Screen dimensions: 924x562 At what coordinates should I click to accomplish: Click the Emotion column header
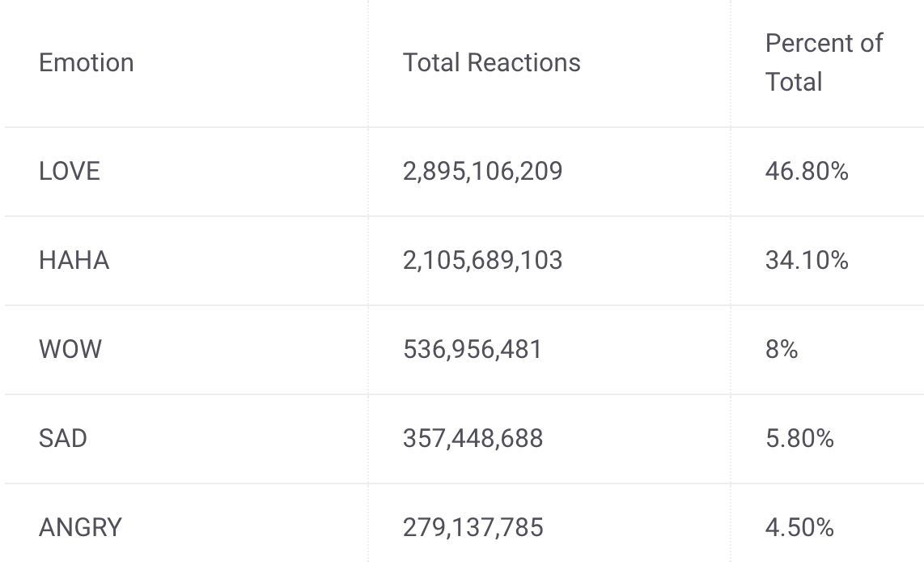[x=86, y=62]
